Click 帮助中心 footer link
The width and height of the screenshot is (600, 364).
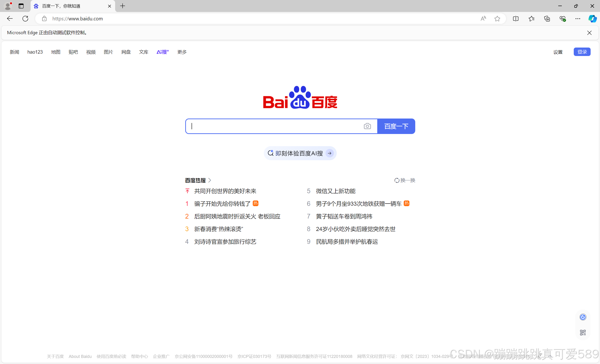(x=139, y=356)
